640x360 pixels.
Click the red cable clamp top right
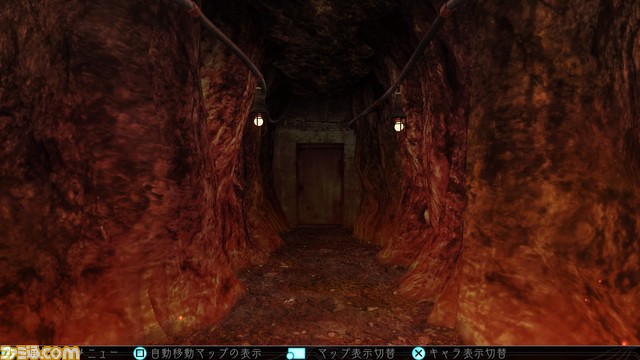tap(446, 9)
